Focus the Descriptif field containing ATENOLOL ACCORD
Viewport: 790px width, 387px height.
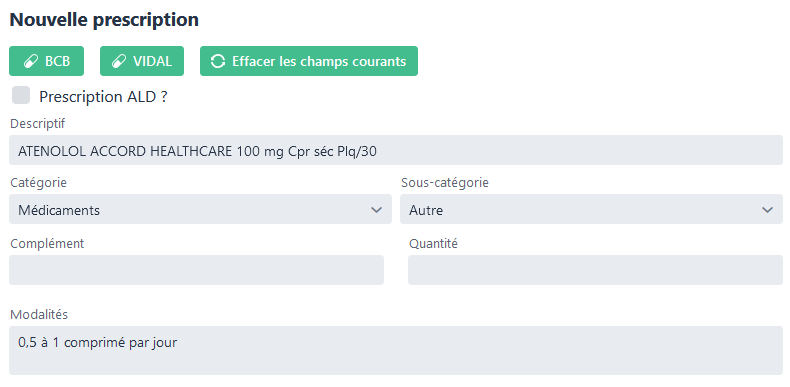point(396,150)
